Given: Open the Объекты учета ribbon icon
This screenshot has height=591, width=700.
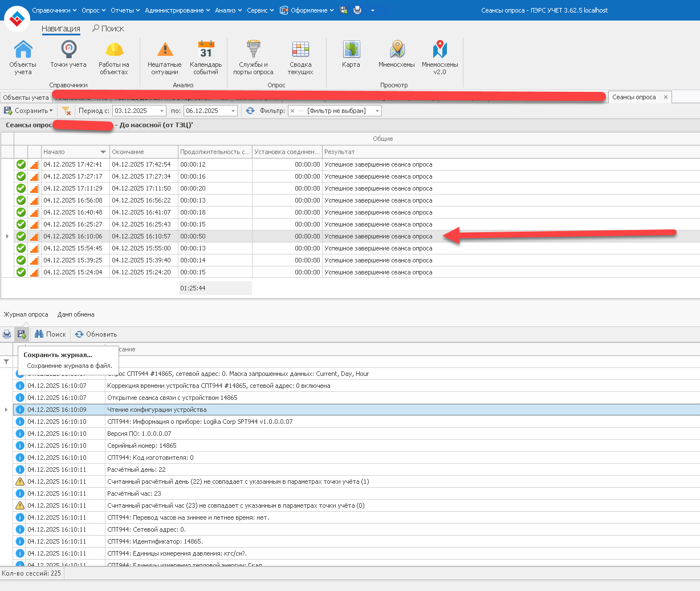Looking at the screenshot, I should point(23,57).
